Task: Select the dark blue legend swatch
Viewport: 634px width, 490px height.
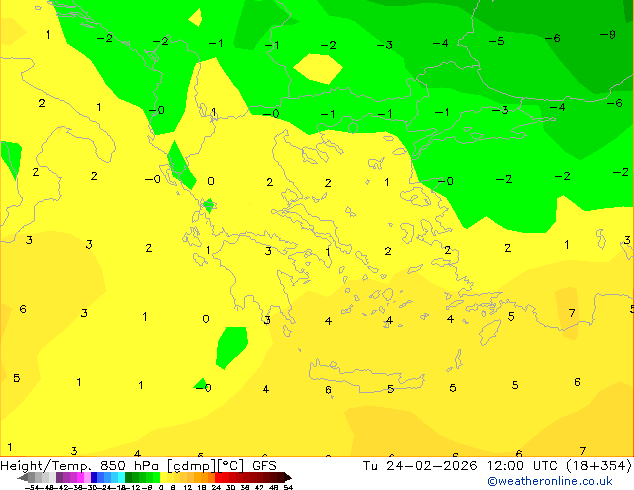Action: coord(94,477)
